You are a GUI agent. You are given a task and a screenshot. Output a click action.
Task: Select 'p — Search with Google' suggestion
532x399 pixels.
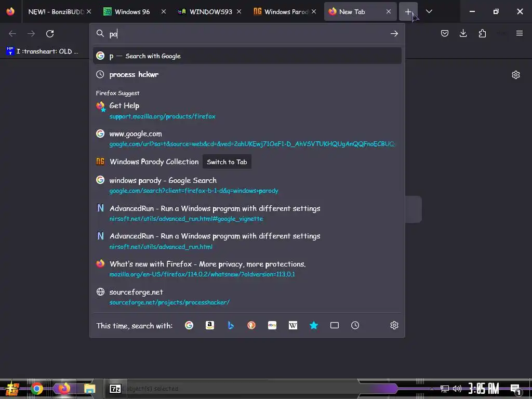point(247,56)
